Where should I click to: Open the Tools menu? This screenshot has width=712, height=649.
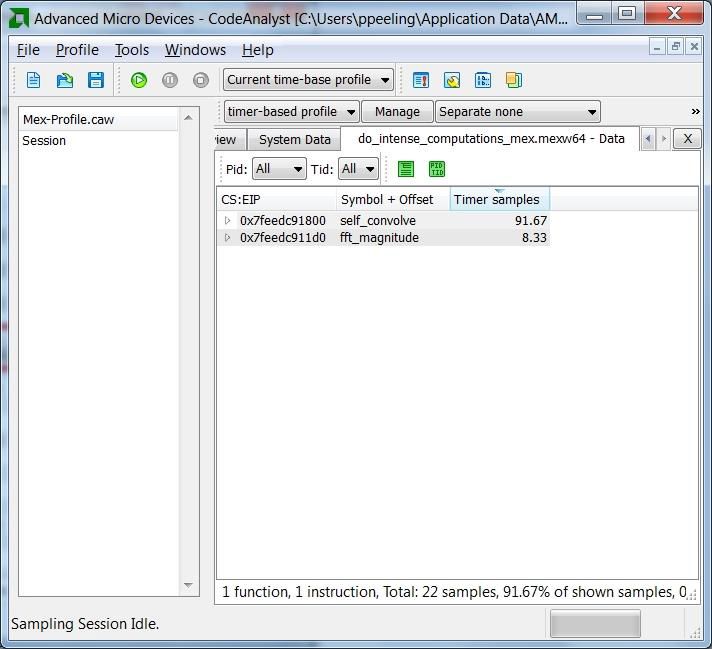[x=131, y=50]
